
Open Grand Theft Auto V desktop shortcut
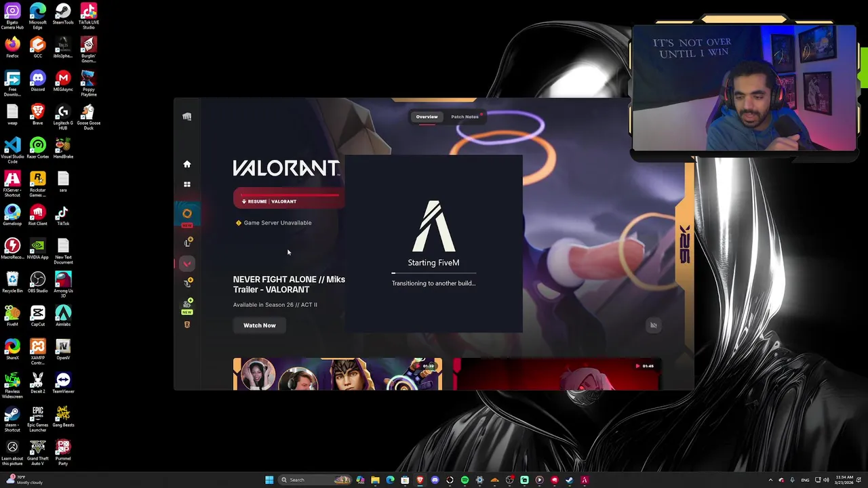pos(38,453)
